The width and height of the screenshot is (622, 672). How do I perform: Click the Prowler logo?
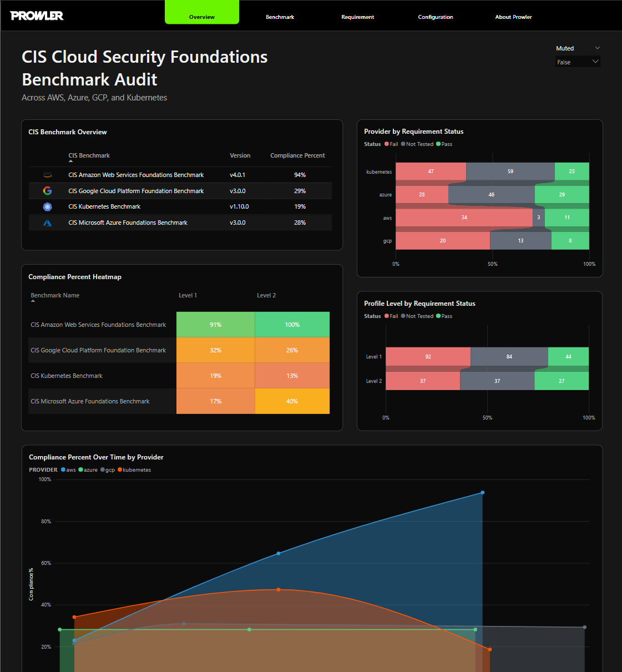tap(37, 16)
